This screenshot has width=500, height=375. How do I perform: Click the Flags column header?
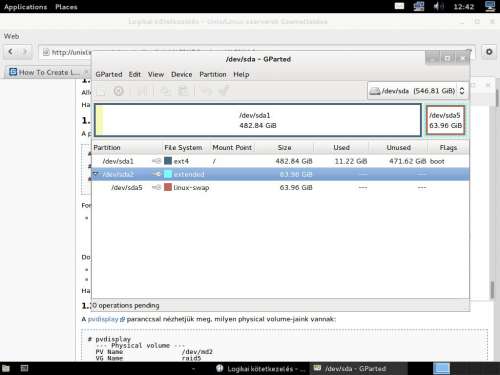pyautogui.click(x=448, y=147)
